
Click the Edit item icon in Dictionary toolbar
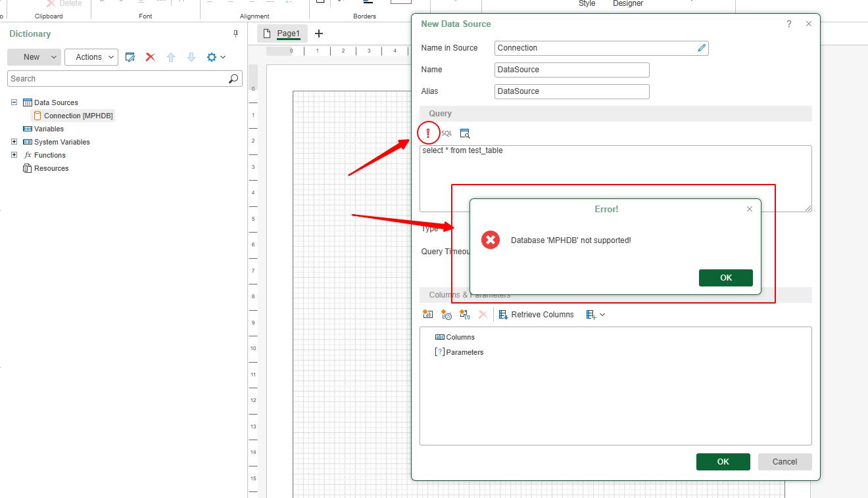(x=130, y=57)
